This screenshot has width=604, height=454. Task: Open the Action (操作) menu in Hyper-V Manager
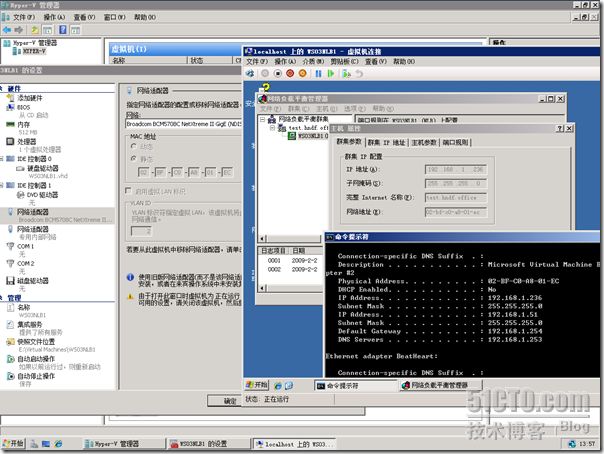pos(54,17)
